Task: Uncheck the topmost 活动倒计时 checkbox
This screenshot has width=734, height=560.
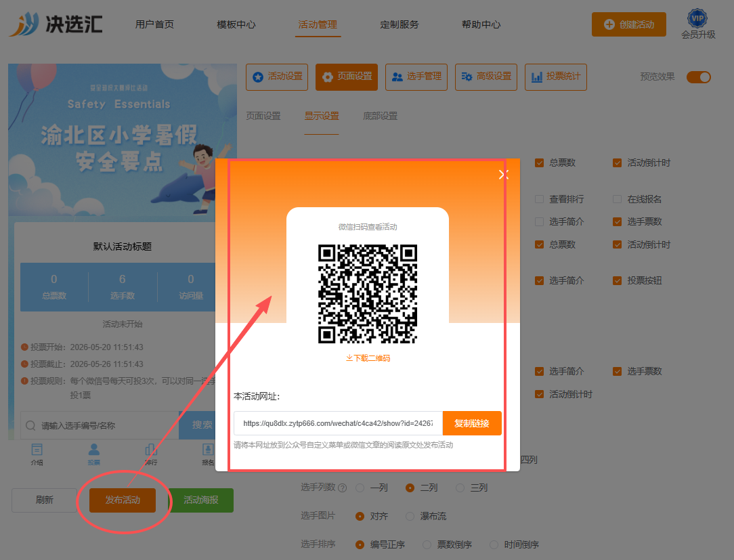Action: point(617,163)
